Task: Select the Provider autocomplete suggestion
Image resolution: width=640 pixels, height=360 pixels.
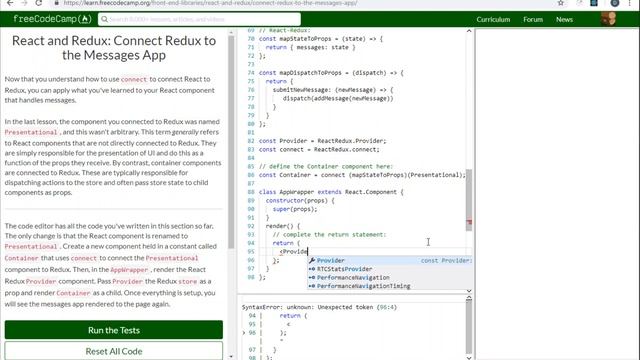Action: point(390,260)
